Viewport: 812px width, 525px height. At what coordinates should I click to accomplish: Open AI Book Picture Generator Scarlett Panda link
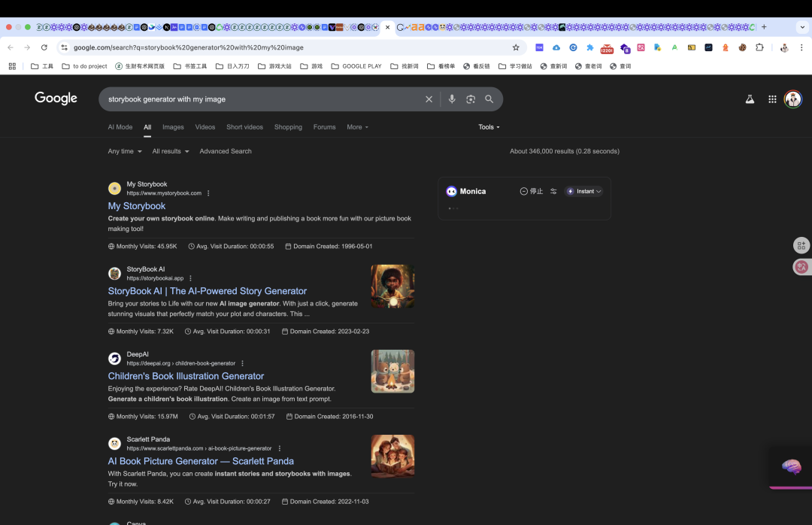(x=201, y=461)
